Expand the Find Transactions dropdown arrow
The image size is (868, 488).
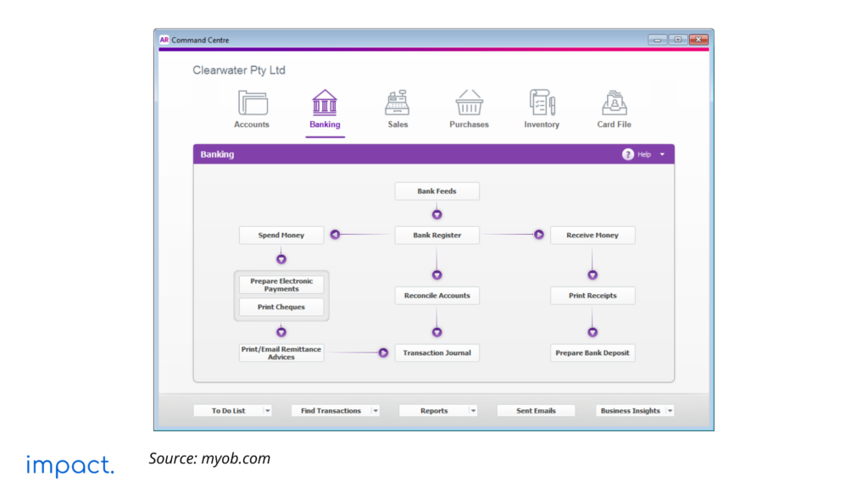pos(376,411)
